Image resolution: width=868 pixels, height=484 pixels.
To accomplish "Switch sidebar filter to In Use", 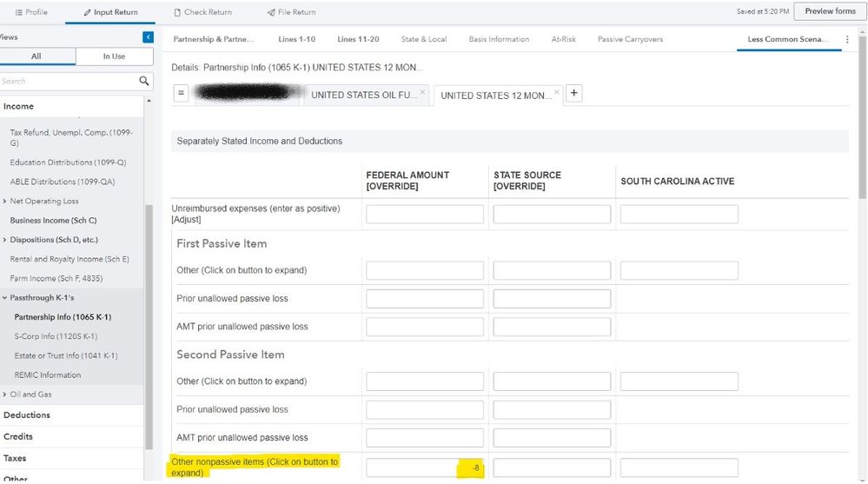I will 114,56.
